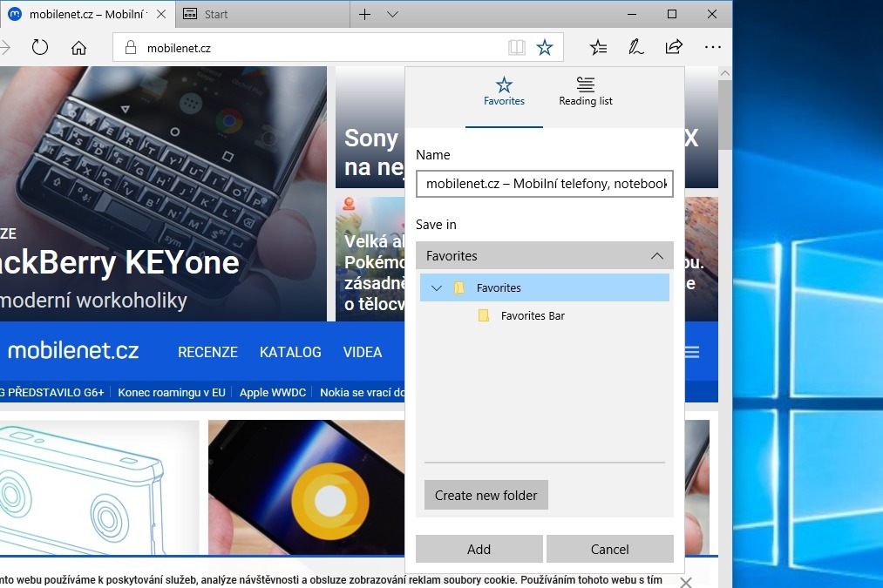883x588 pixels.
Task: Collapse the Favorites folder tree arrow
Action: pos(437,288)
